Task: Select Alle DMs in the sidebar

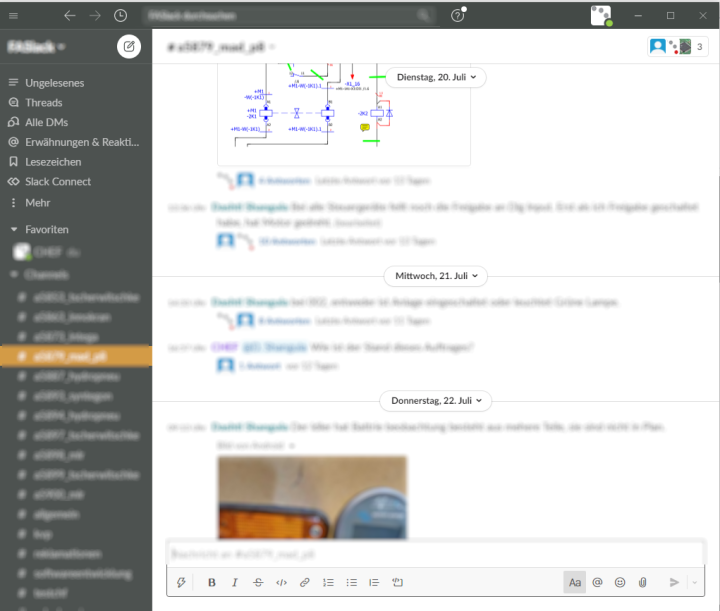Action: pyautogui.click(x=46, y=122)
